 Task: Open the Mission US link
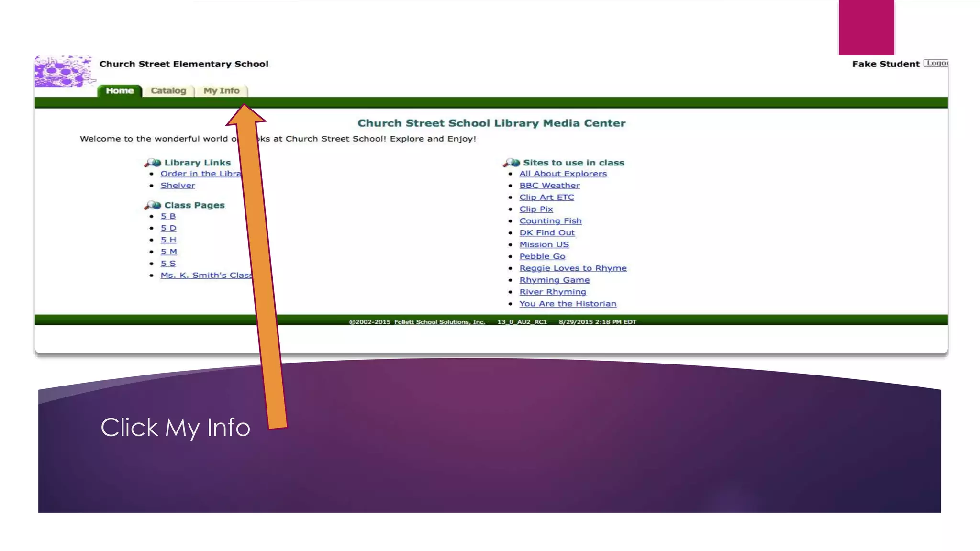[545, 244]
